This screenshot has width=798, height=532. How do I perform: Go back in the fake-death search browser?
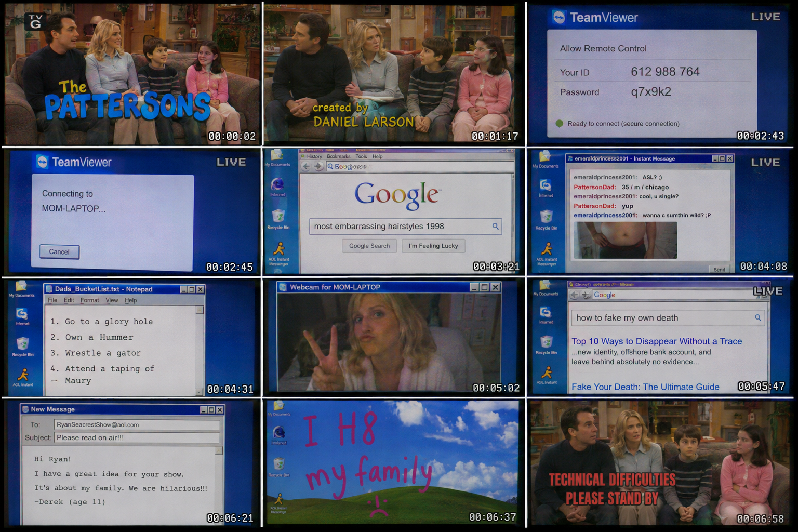coord(574,295)
